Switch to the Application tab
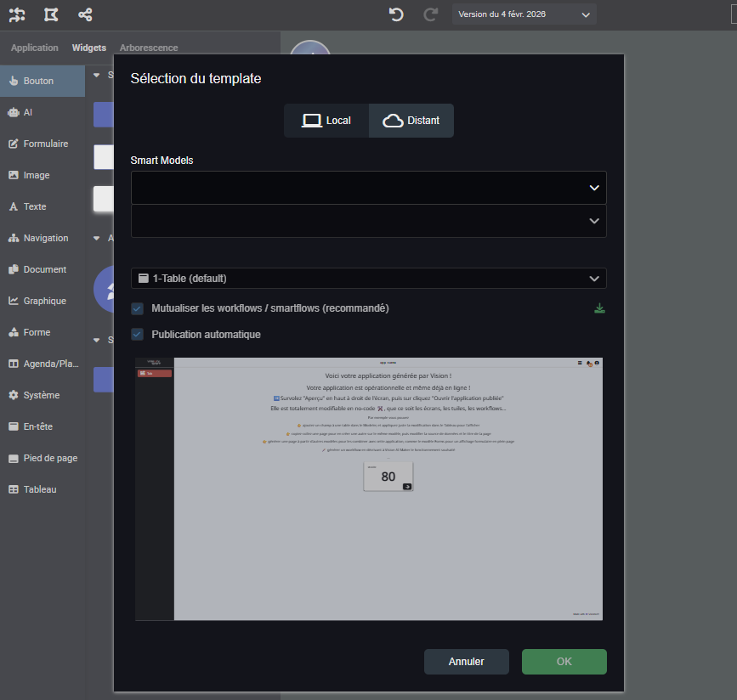Image resolution: width=737 pixels, height=700 pixels. (x=34, y=48)
